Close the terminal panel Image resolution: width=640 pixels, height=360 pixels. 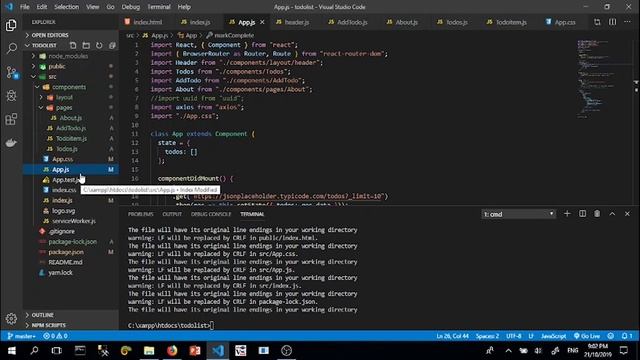(x=627, y=213)
